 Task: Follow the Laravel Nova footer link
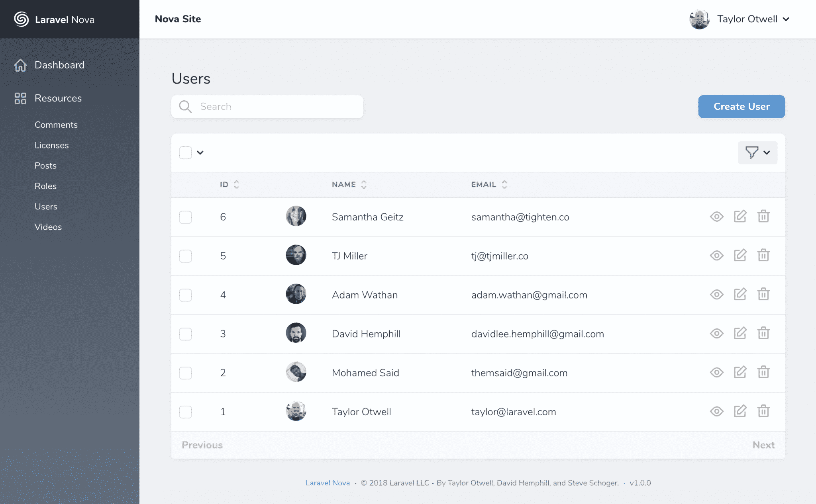pyautogui.click(x=328, y=483)
